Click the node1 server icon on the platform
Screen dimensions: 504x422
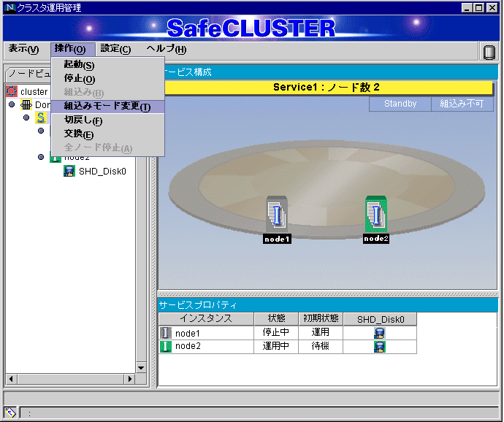277,214
